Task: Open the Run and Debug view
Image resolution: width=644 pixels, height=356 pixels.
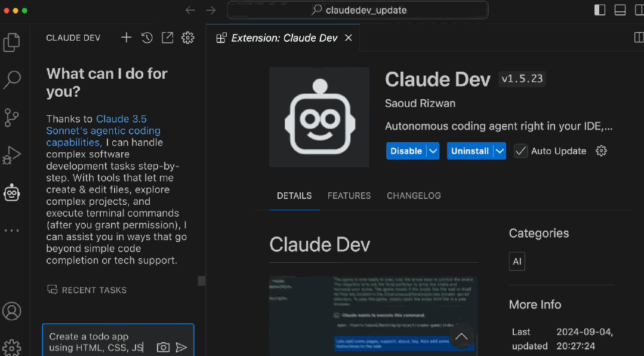Action: click(11, 155)
